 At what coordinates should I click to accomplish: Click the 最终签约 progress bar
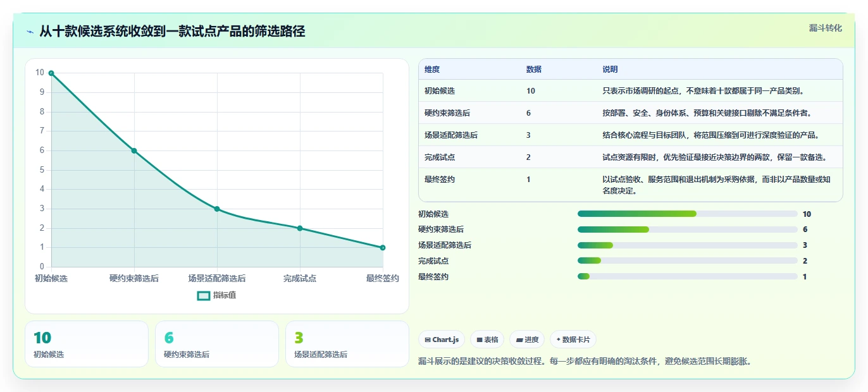[688, 276]
